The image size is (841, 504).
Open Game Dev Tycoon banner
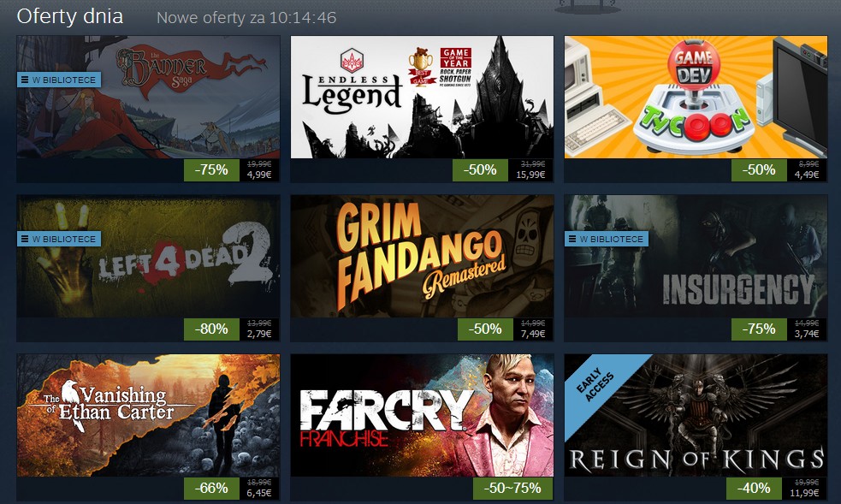tap(696, 97)
